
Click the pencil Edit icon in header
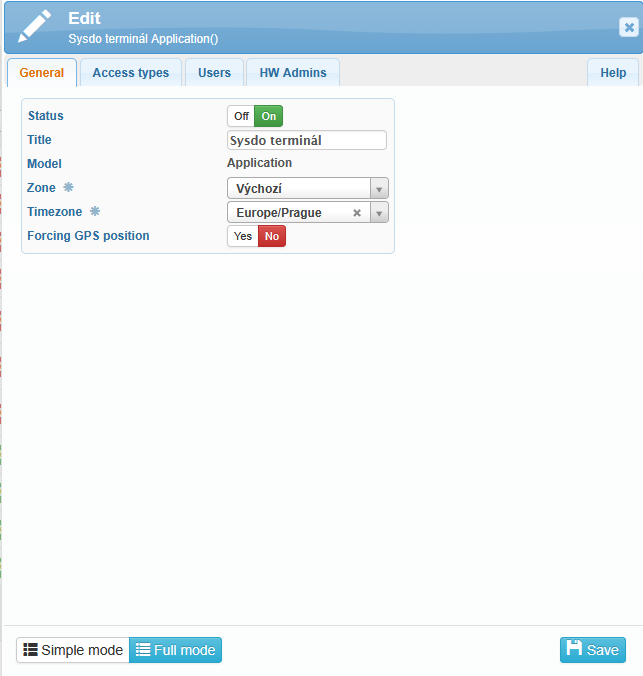pos(35,27)
